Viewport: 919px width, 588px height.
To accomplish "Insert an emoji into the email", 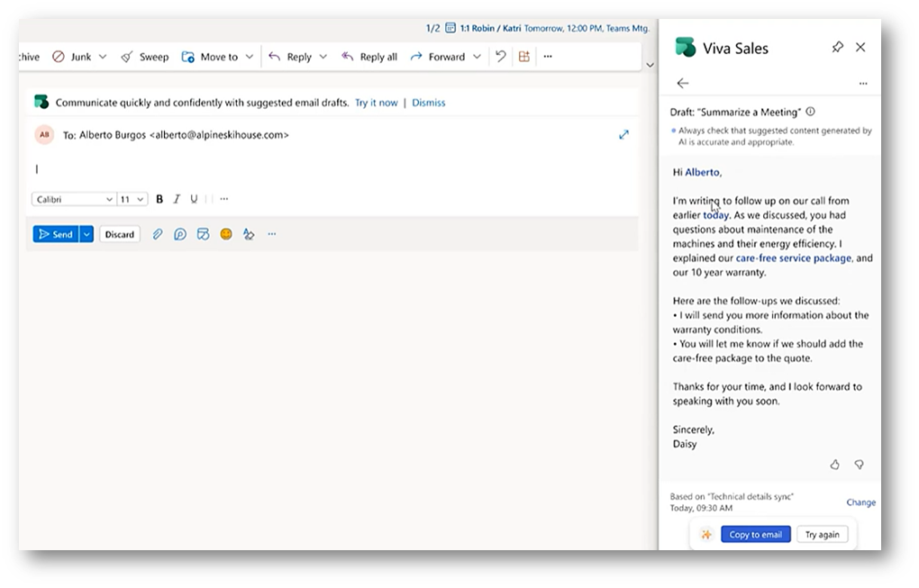I will point(226,233).
